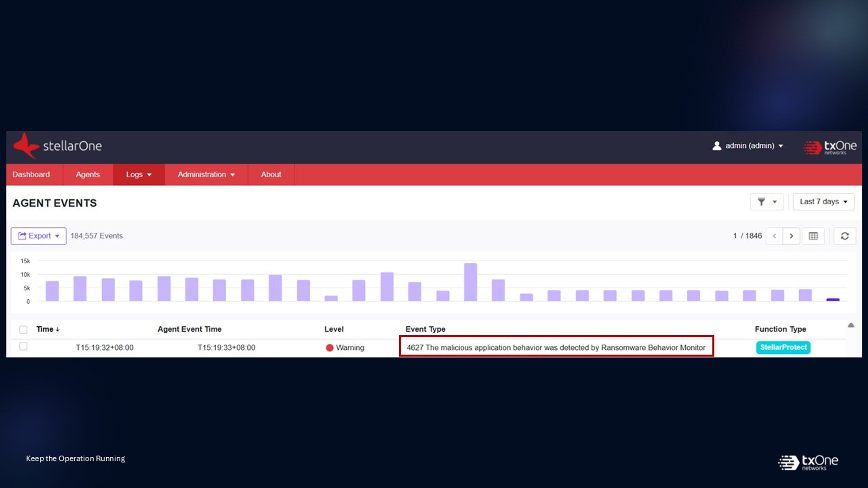The height and width of the screenshot is (488, 868).
Task: Click the 184,557 Events count
Action: [96, 236]
